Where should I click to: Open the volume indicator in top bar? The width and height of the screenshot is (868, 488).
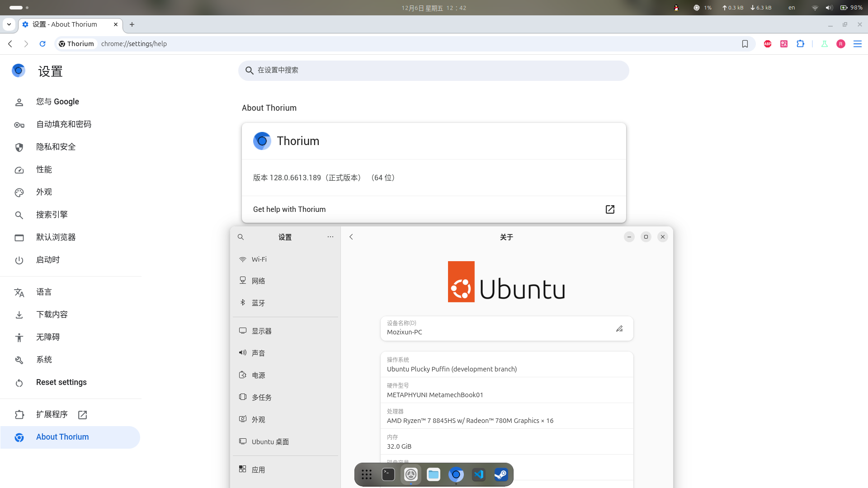[829, 8]
